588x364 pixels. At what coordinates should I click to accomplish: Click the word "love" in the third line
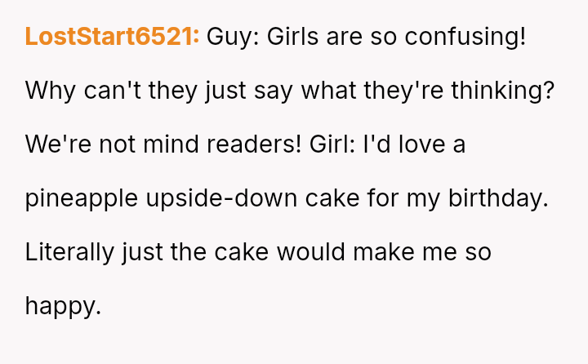421,144
